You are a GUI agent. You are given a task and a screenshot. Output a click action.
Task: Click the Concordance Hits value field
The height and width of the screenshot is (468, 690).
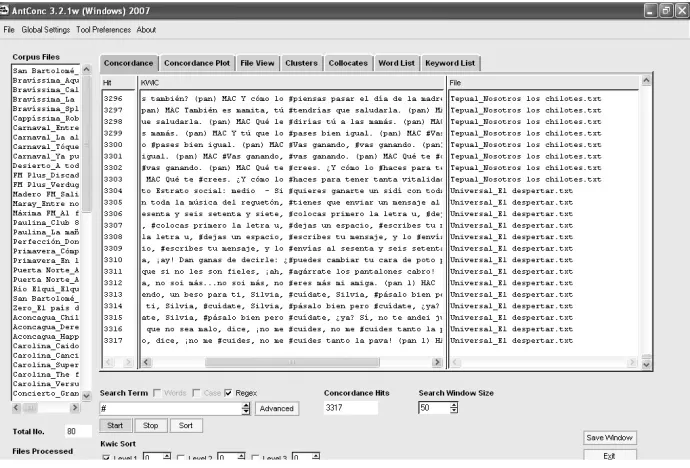[x=351, y=408]
